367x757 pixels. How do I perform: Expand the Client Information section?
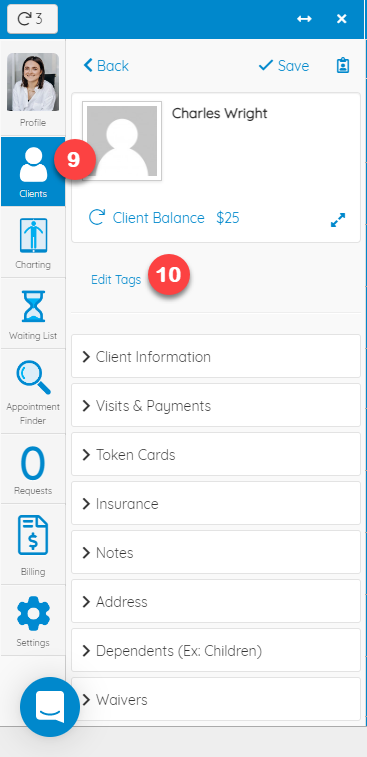click(x=216, y=356)
